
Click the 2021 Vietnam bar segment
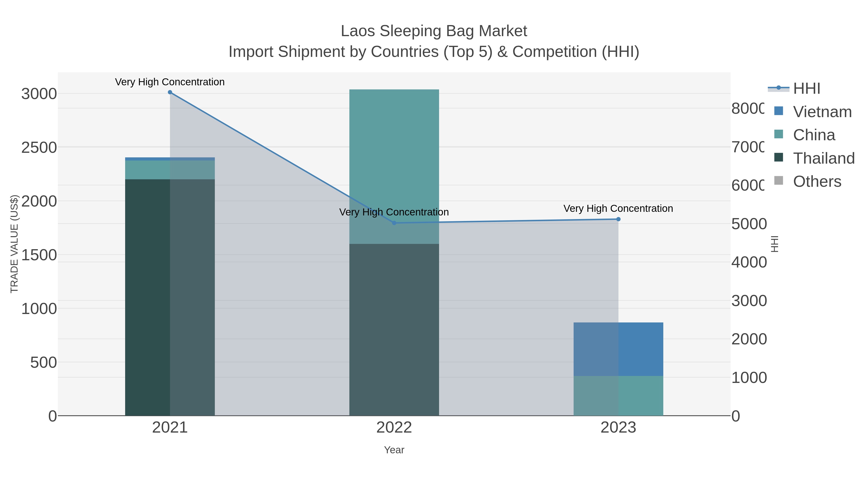170,159
